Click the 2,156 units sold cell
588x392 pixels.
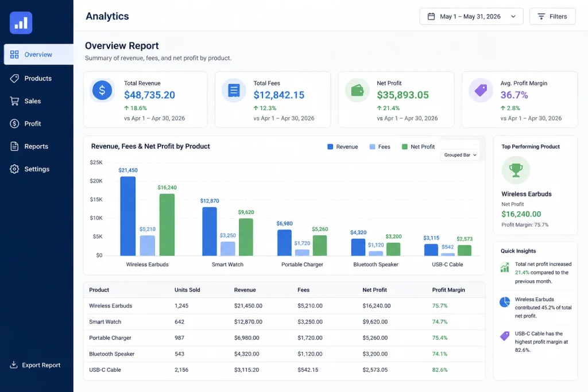coord(181,370)
